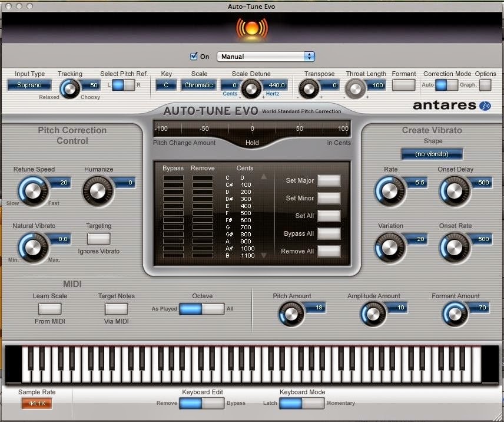Open the Input Type Soprano dropdown

coord(29,85)
